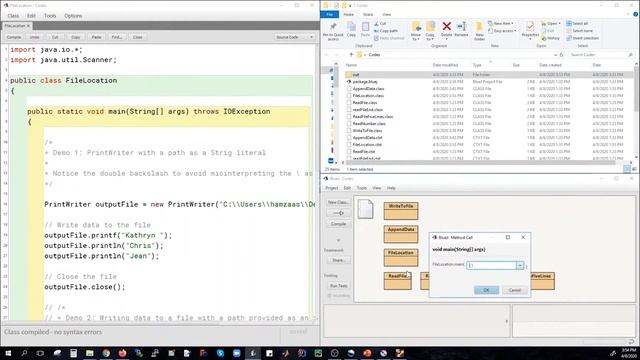The height and width of the screenshot is (360, 640).
Task: Click the WriteToFile class box in BlueJ
Action: coord(401,211)
